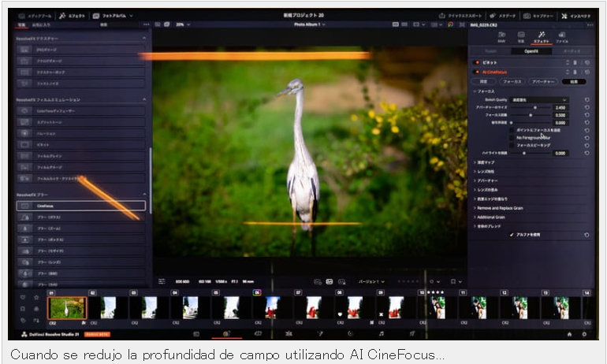Viewport: 607px width, 364px height.
Task: Click the star rating filter icon
Action: [36, 297]
